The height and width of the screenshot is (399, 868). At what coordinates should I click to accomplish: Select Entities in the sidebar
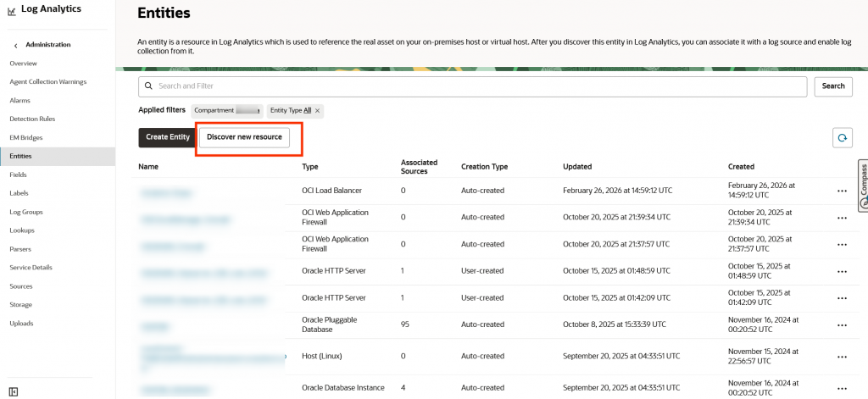pos(58,156)
